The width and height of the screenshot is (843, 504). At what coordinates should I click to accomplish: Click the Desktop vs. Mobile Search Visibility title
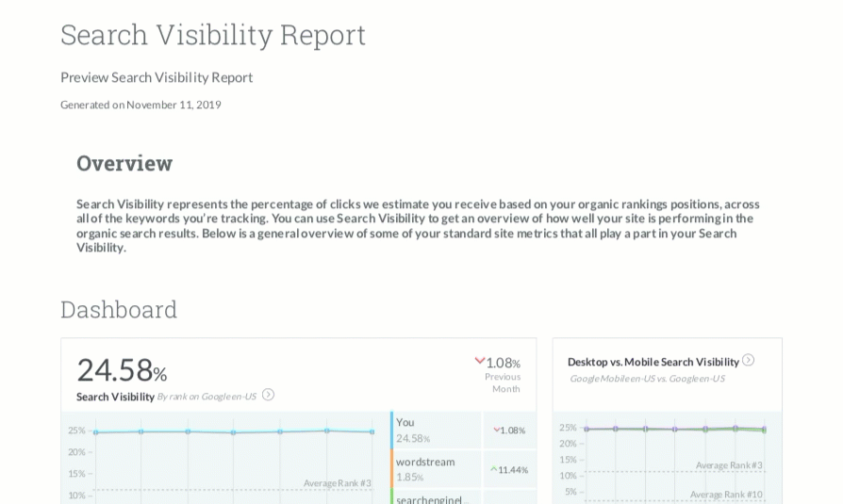tap(653, 362)
